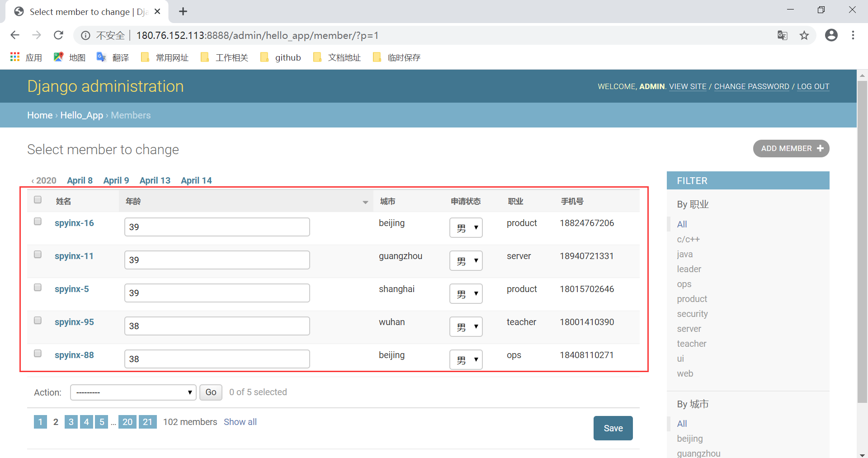Sort by the 姓名 column header
The width and height of the screenshot is (868, 458).
pos(63,201)
